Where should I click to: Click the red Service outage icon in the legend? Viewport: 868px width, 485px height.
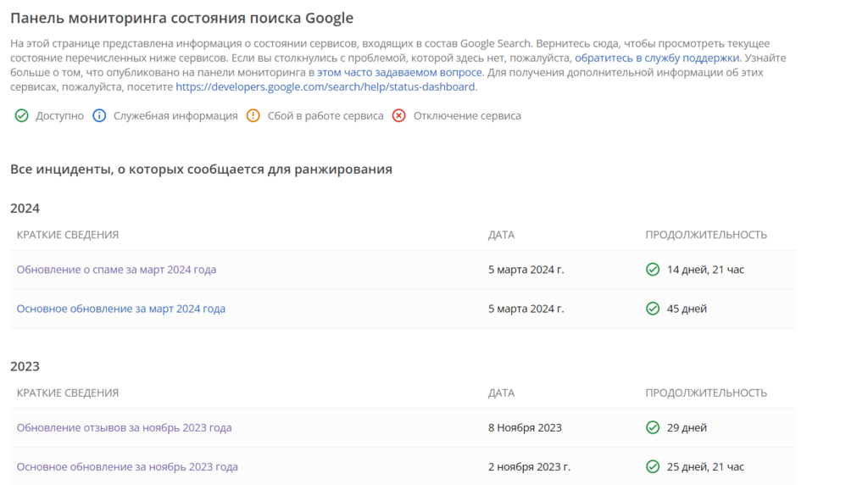point(399,115)
